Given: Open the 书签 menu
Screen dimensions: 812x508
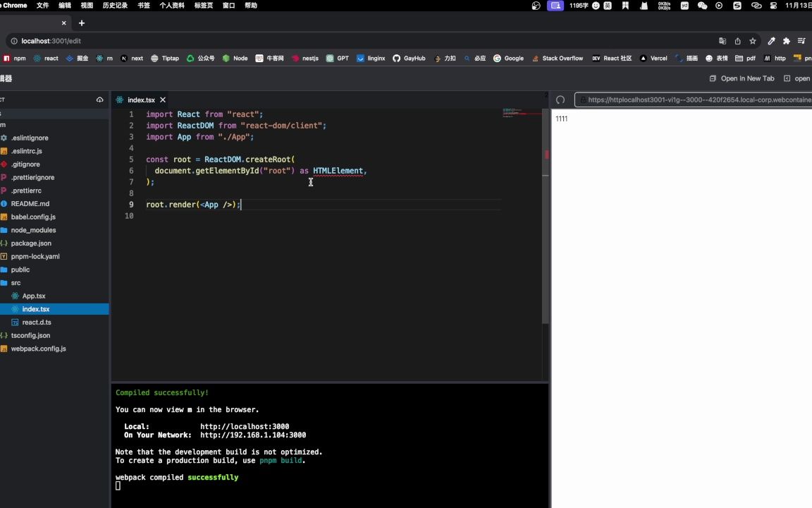Looking at the screenshot, I should 144,5.
